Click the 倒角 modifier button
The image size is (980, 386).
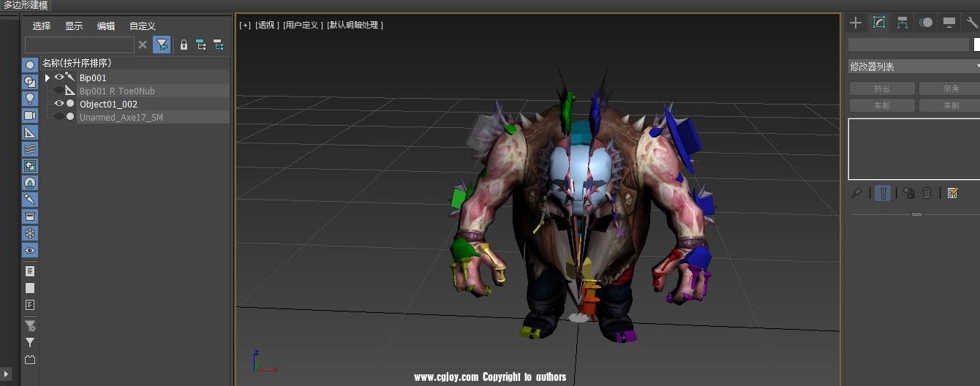coord(949,88)
